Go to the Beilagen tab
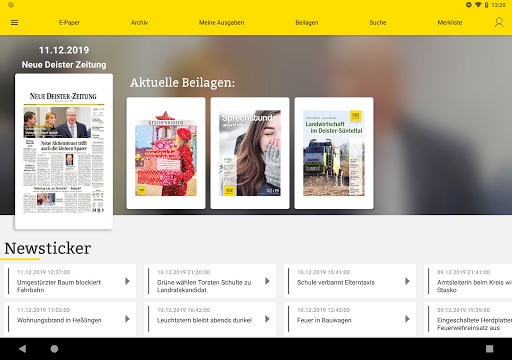Image resolution: width=512 pixels, height=360 pixels. (x=307, y=23)
